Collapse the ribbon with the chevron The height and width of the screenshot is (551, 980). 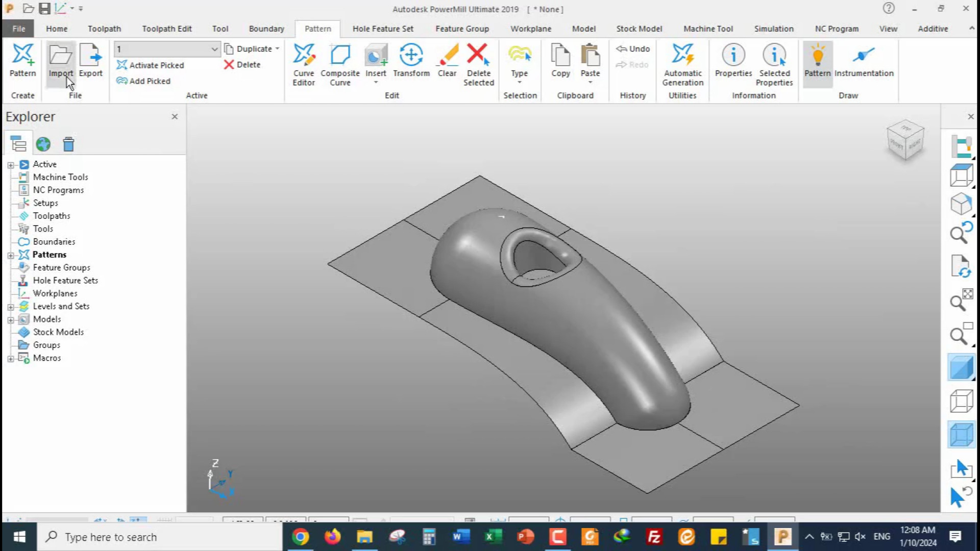point(971,29)
